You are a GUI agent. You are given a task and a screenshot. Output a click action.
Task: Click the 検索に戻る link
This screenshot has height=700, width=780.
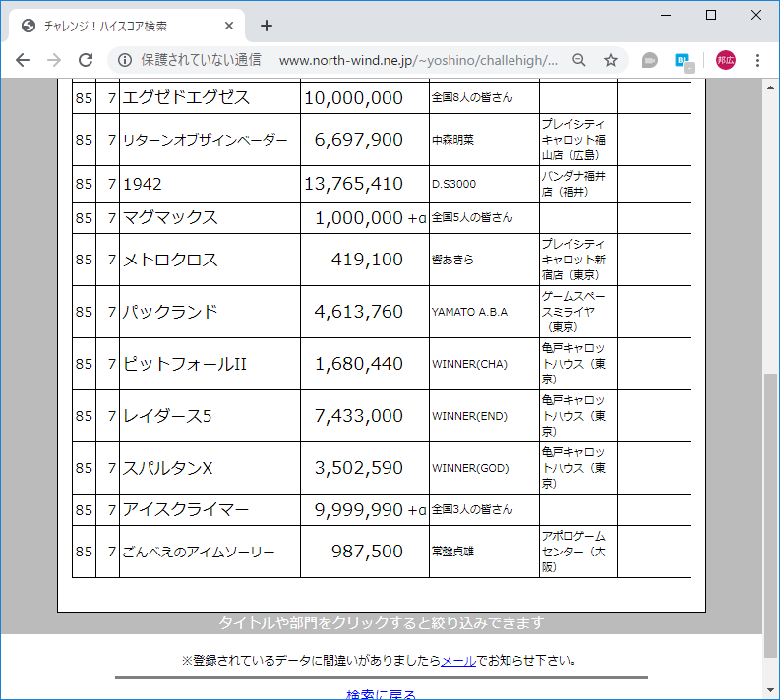coord(381,694)
